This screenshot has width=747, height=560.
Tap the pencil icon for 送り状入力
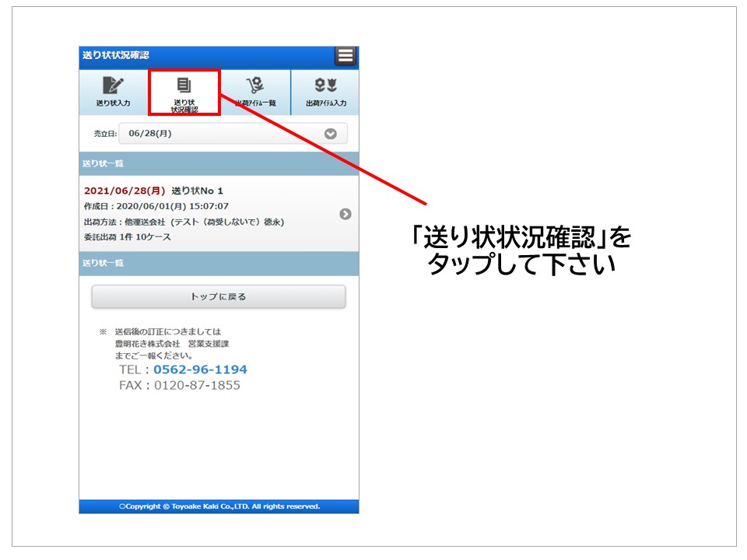(113, 86)
